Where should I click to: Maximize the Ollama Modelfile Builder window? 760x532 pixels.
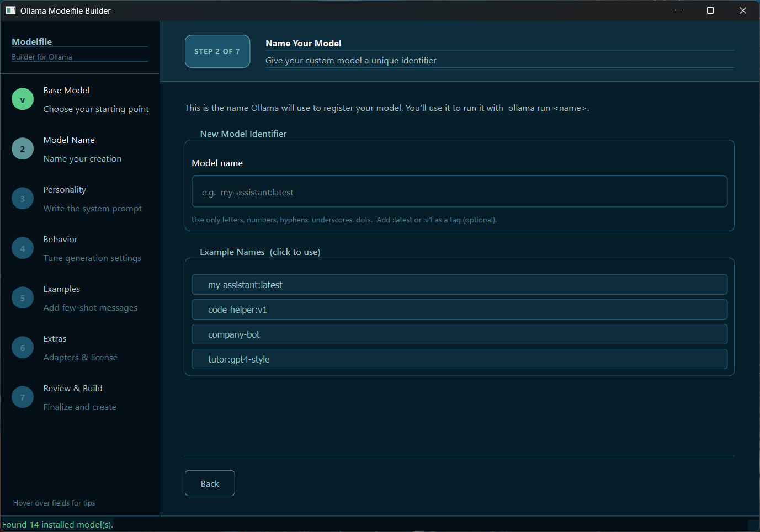[x=710, y=10]
